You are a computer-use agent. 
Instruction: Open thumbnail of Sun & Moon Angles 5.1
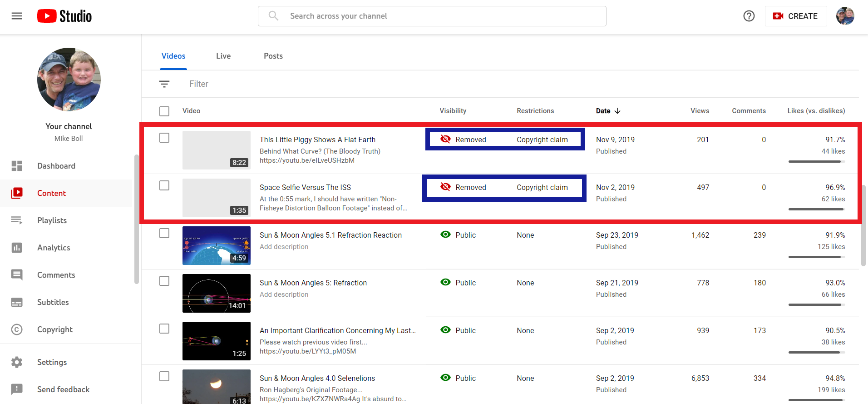[x=217, y=245]
